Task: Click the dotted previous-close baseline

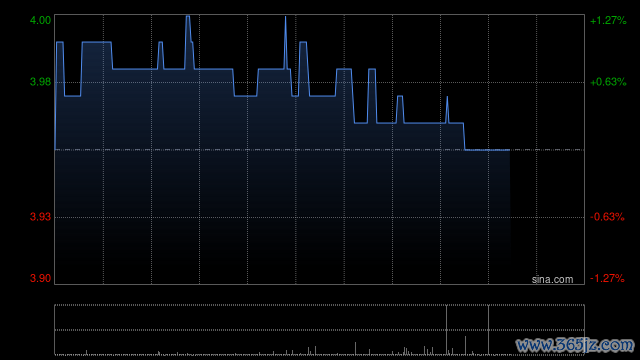Action: (x=320, y=150)
